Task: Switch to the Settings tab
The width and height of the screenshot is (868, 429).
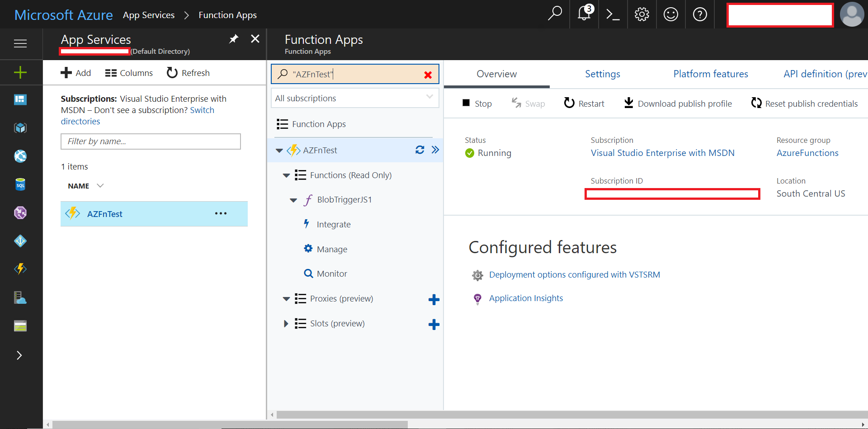Action: (603, 74)
